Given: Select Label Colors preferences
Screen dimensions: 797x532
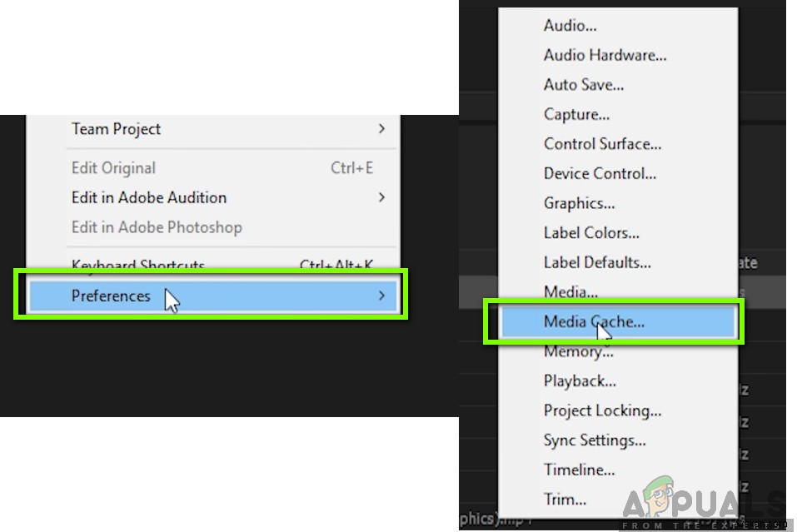Looking at the screenshot, I should [591, 233].
